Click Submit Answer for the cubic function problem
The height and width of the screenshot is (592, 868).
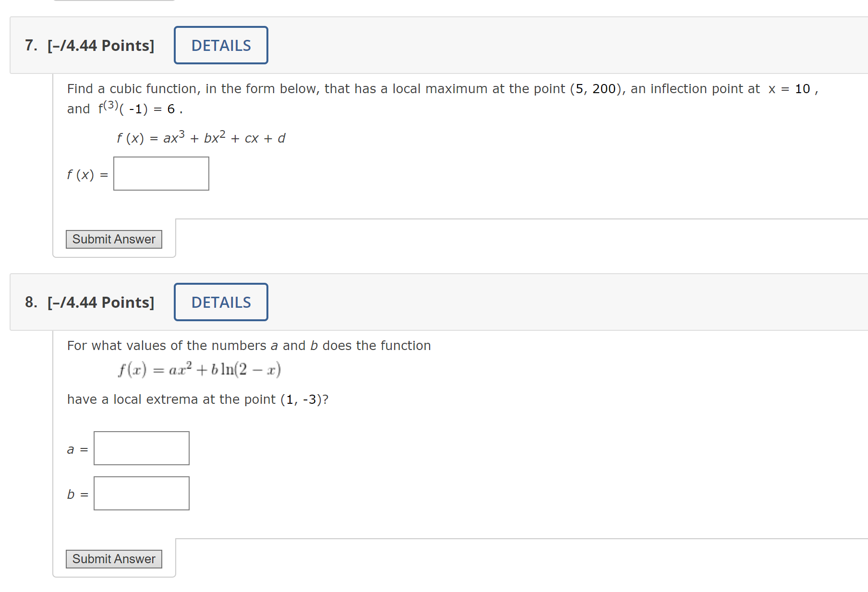113,239
